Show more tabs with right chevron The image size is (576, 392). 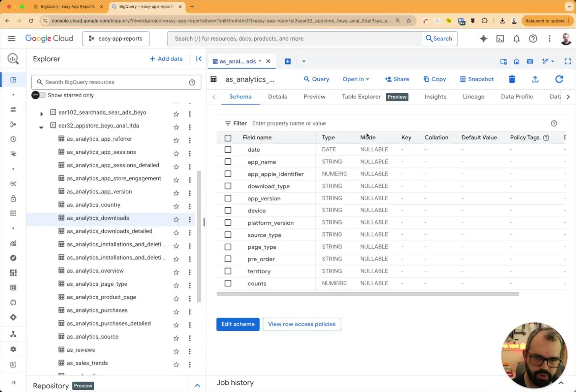click(x=568, y=97)
